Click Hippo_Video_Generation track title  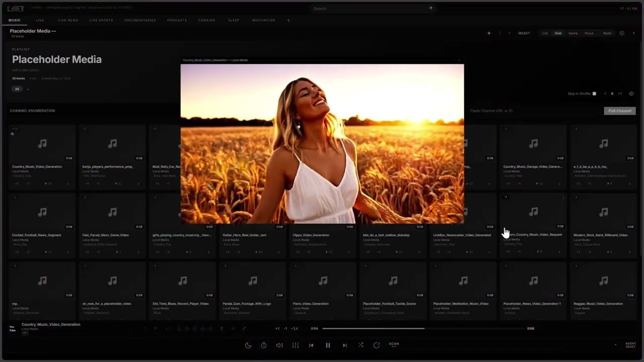coord(311,235)
